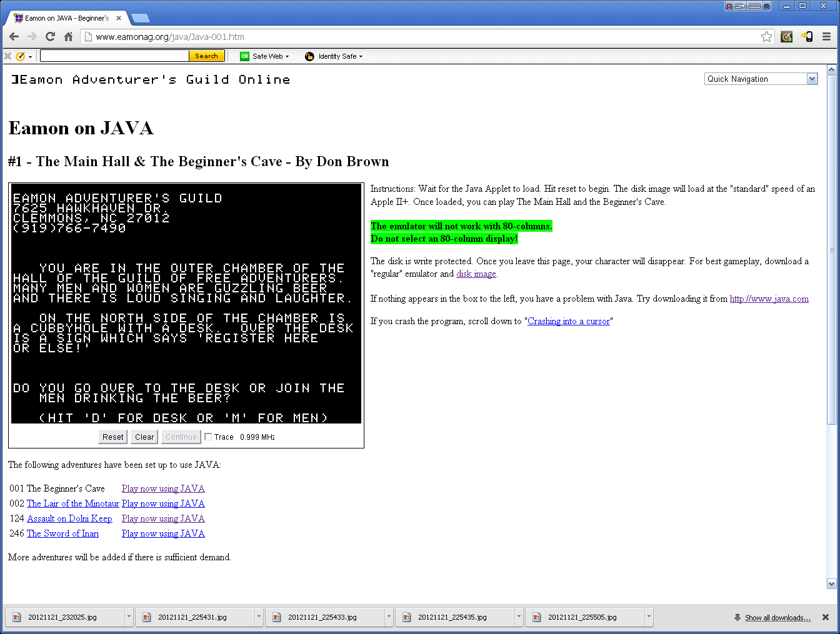Open the Norton extension icon
The image size is (840, 634).
click(787, 37)
